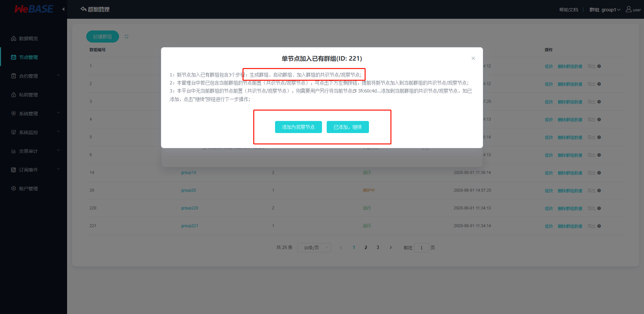Click the export info icon in row 2

tap(599, 84)
